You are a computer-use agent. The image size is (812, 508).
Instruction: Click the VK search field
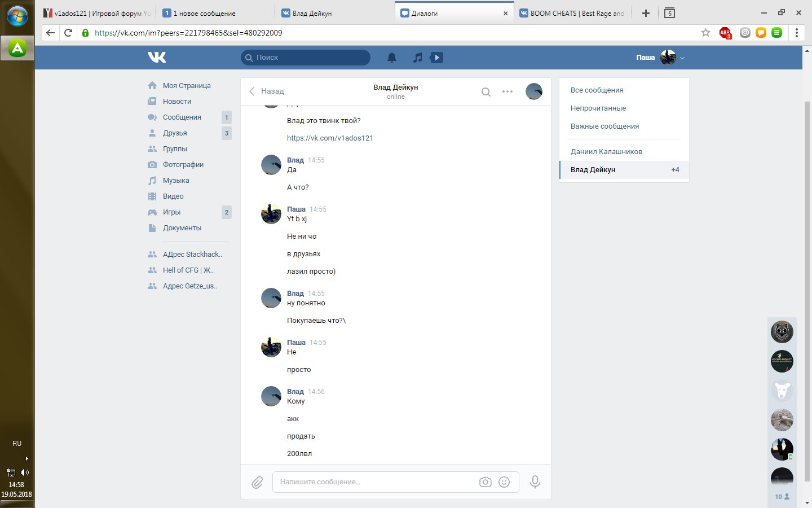pos(306,58)
